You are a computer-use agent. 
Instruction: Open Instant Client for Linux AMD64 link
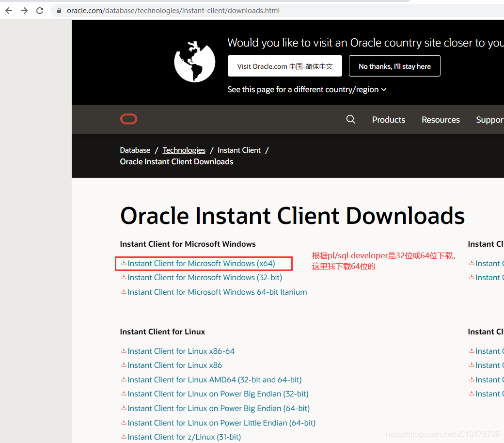click(x=214, y=380)
